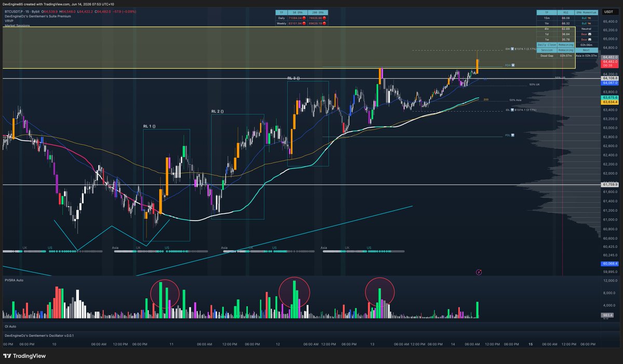Click the blue 64,087.0 price label
The width and height of the screenshot is (623, 364).
[609, 83]
